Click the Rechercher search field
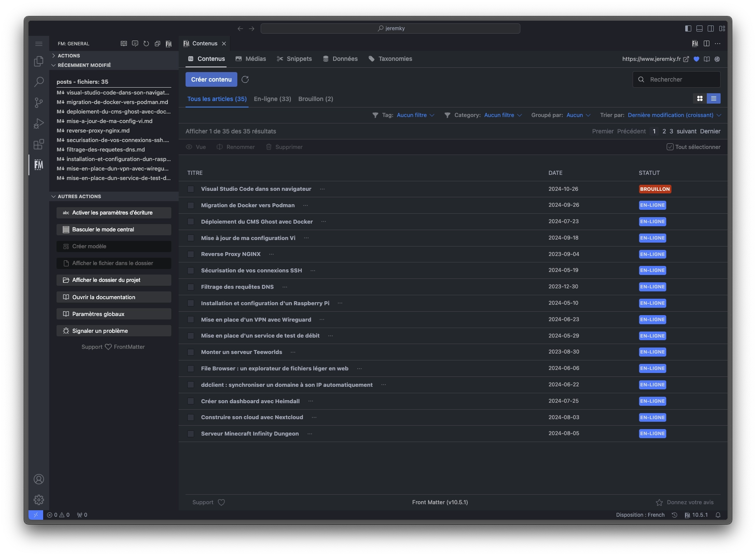Viewport: 756px width, 556px height. (677, 79)
